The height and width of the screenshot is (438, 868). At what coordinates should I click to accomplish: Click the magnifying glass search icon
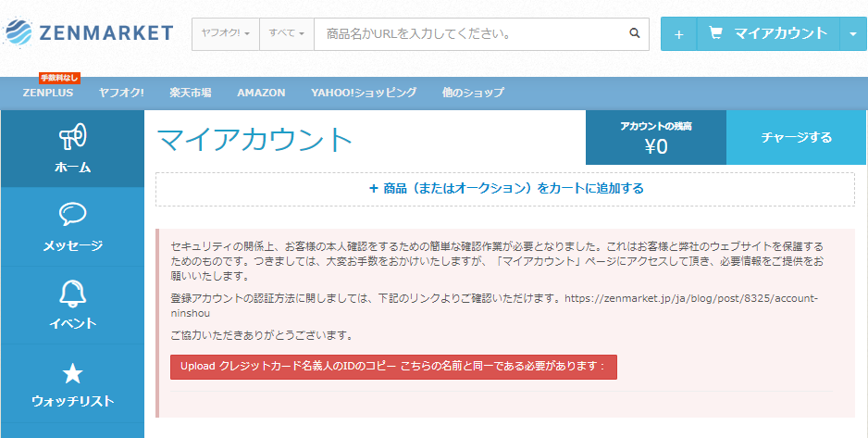pyautogui.click(x=635, y=33)
